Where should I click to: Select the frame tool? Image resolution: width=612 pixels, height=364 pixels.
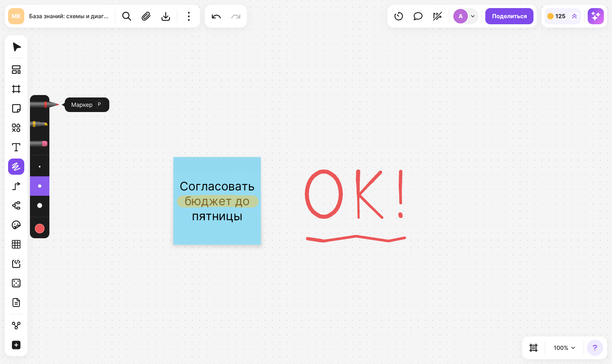click(16, 89)
